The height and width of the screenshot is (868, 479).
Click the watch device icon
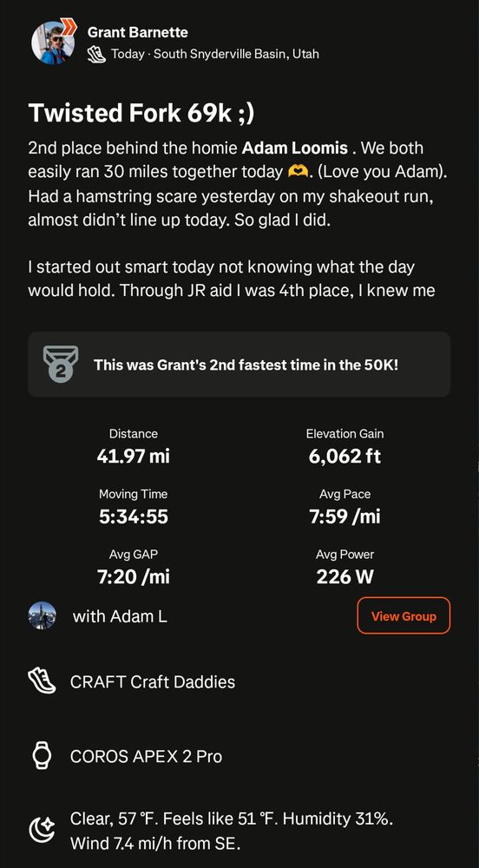pyautogui.click(x=42, y=756)
